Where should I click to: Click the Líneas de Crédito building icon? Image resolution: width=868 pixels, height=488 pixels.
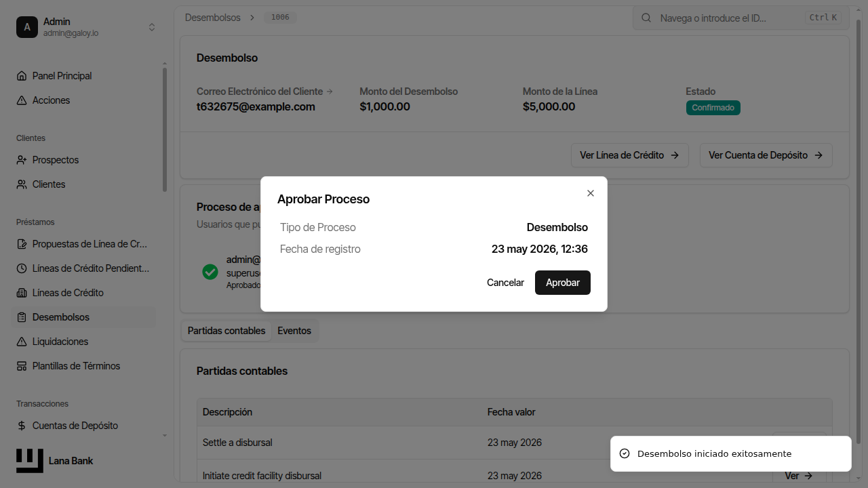(22, 293)
